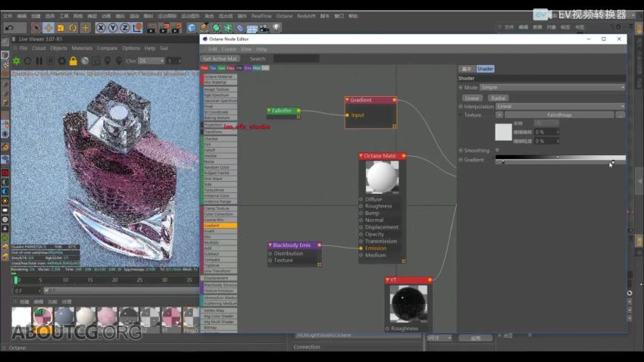This screenshot has width=644, height=362.
Task: Click the Live Viewer green gear icon
Action: pyautogui.click(x=17, y=61)
